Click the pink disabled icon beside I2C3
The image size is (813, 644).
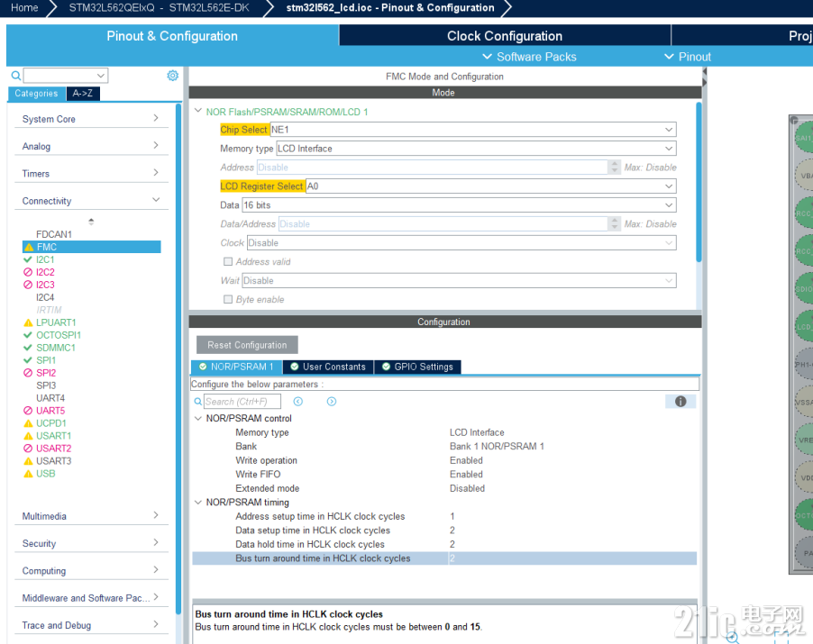point(28,285)
